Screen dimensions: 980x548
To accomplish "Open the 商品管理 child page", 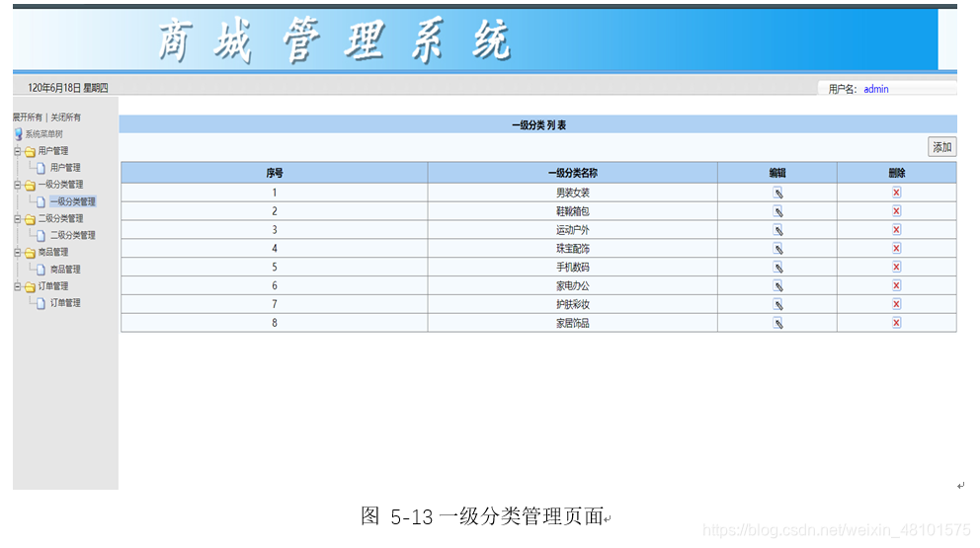I will tap(65, 269).
